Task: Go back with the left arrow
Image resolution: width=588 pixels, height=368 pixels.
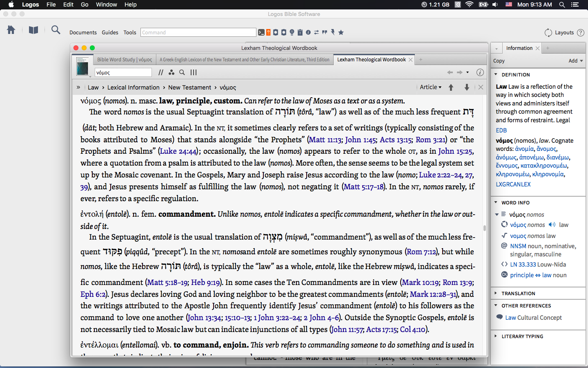Action: (x=450, y=72)
